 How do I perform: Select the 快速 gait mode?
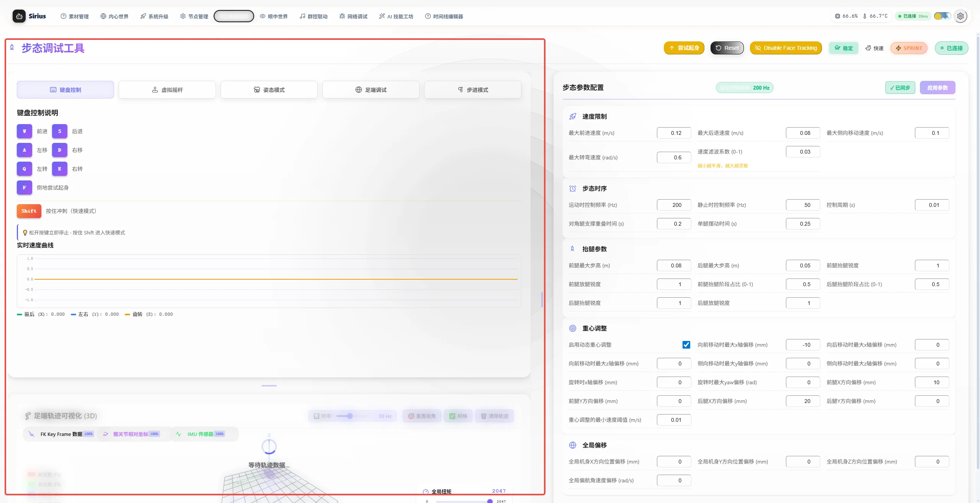(x=874, y=48)
